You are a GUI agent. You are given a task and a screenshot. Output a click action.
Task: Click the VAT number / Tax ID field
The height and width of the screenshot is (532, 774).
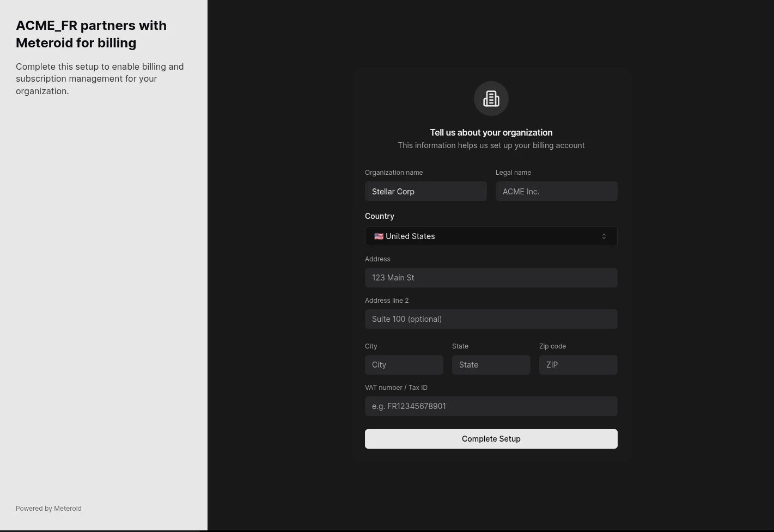(x=491, y=406)
